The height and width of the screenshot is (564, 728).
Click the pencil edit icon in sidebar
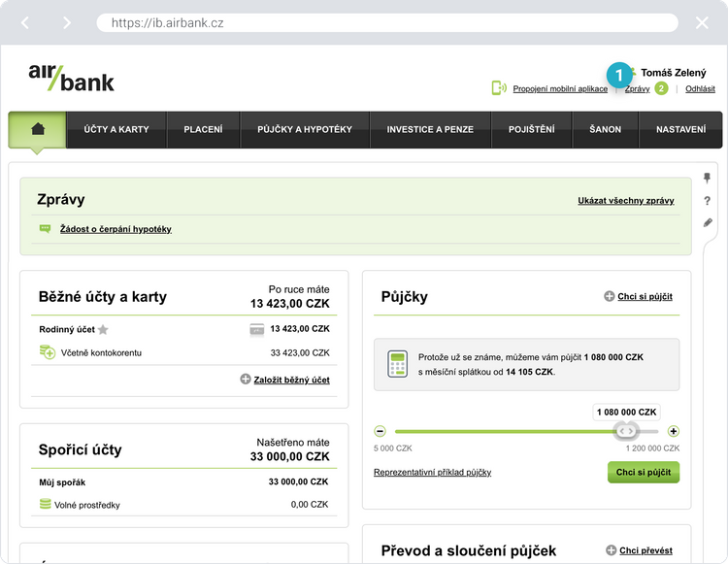click(707, 223)
